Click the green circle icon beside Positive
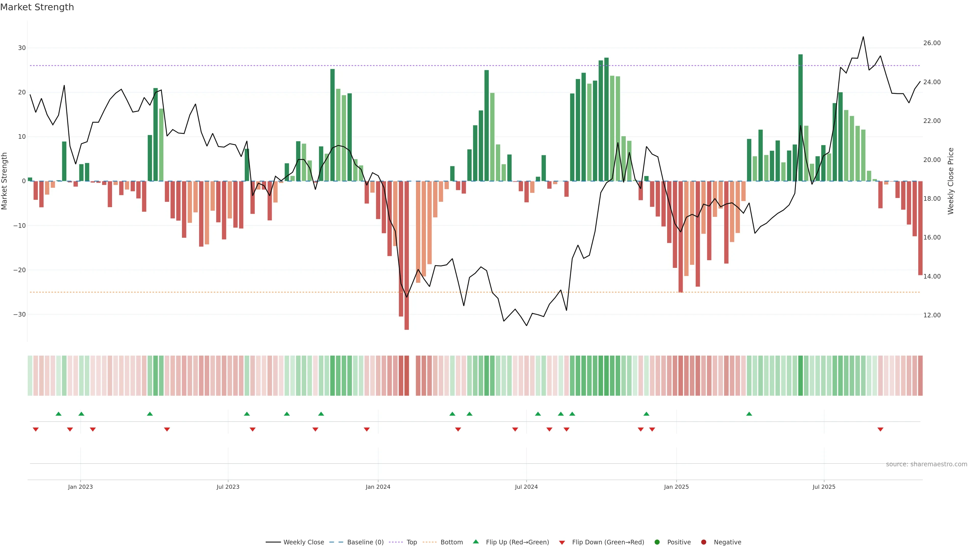Viewport: 980px width, 551px height. pyautogui.click(x=657, y=542)
